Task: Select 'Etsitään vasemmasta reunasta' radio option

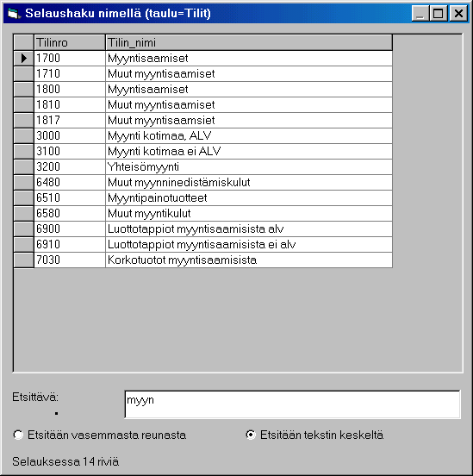Action: 18,435
